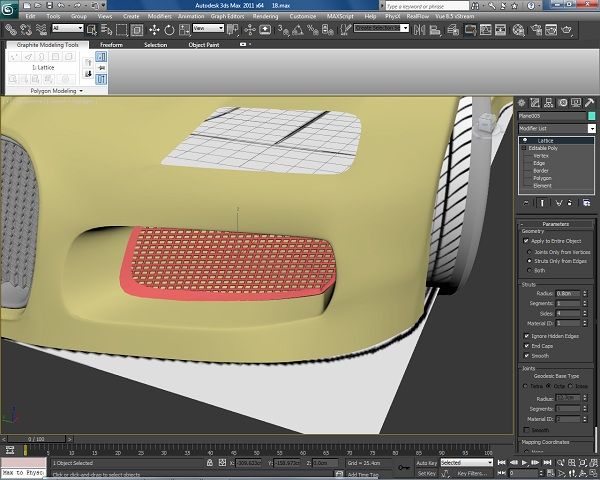The image size is (600, 480).
Task: Click the Bind to Space Warp icon
Action: pyautogui.click(x=41, y=29)
